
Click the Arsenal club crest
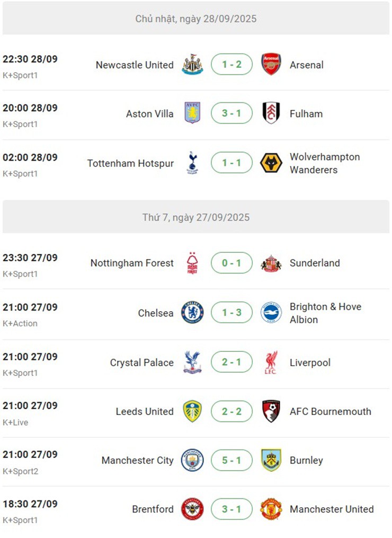pyautogui.click(x=271, y=65)
